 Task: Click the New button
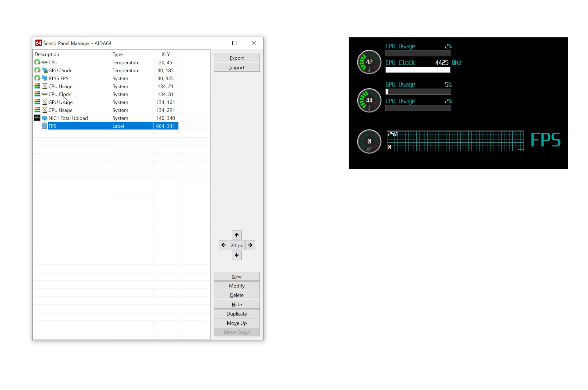[237, 276]
